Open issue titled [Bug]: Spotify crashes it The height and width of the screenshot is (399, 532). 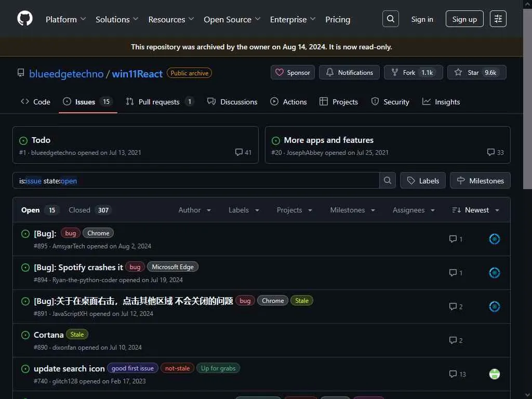tap(78, 268)
